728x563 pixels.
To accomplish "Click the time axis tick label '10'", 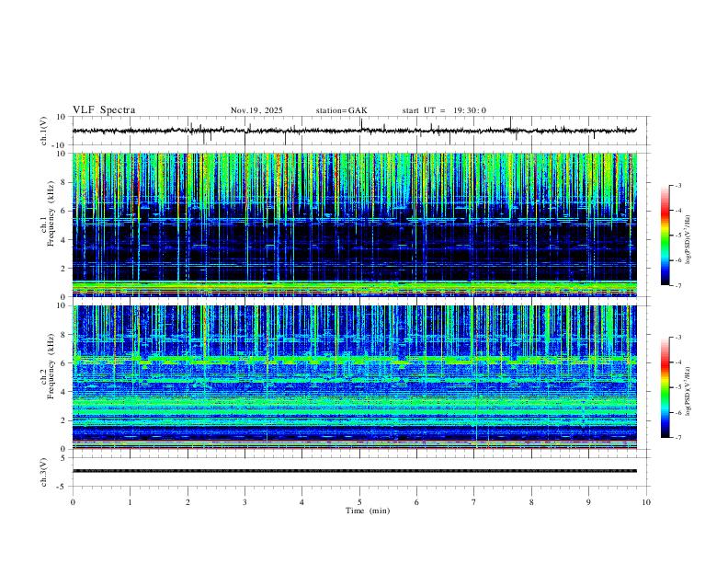I will (646, 502).
